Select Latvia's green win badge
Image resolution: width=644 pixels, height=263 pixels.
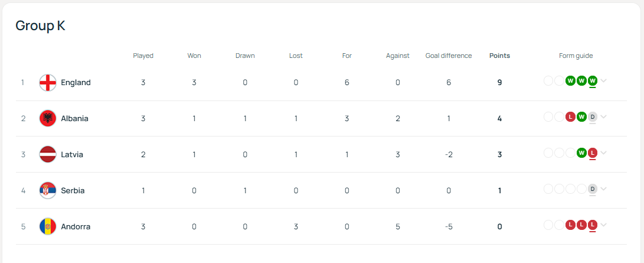point(581,153)
